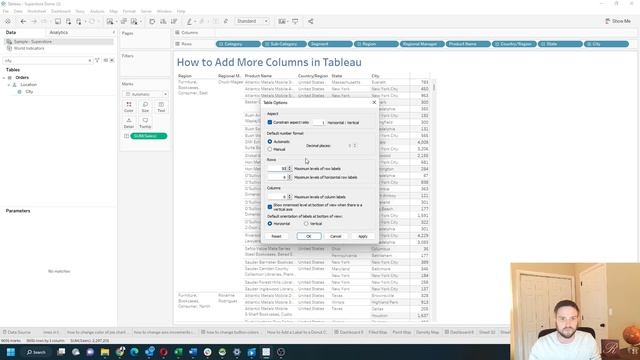Adjust maximum levels of column labels stepper
This screenshot has width=640, height=360.
[290, 197]
